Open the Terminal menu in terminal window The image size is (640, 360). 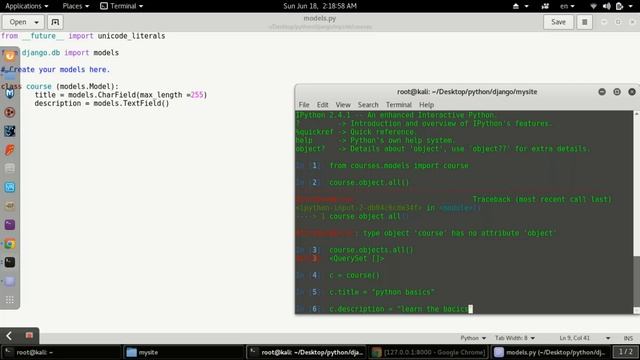399,105
